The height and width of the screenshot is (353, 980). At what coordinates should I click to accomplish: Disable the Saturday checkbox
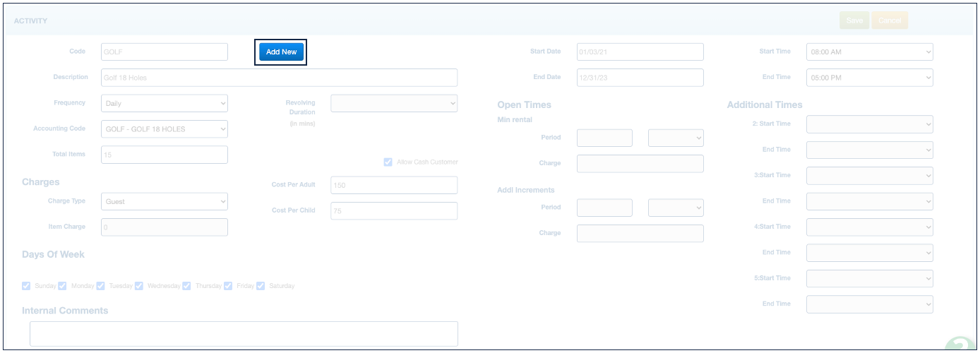(x=261, y=286)
